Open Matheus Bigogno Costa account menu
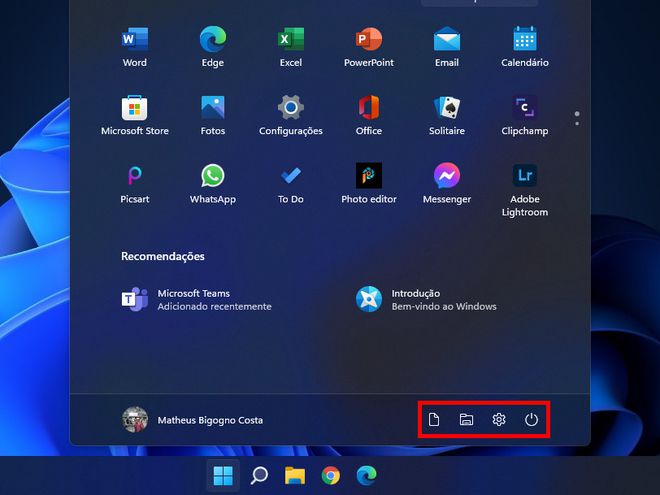660x495 pixels. tap(192, 420)
